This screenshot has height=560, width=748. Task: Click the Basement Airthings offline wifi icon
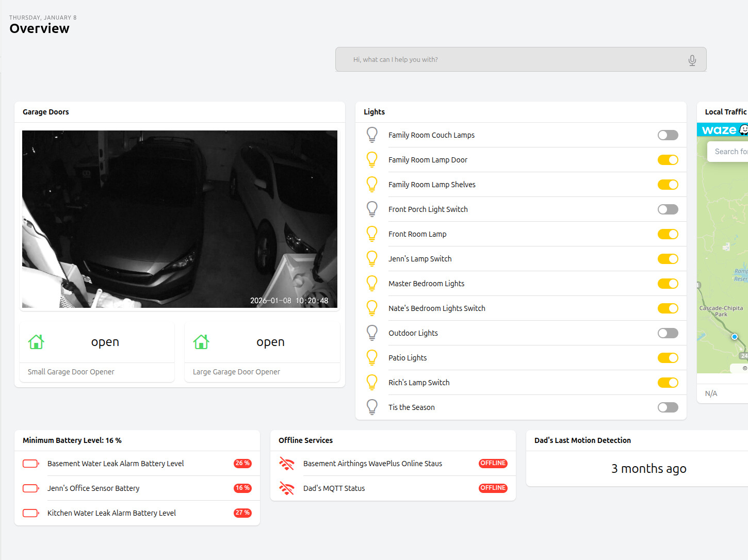pos(287,464)
